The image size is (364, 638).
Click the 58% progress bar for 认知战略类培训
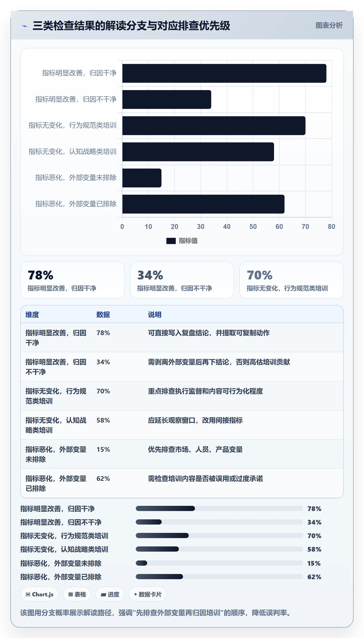coord(219,549)
